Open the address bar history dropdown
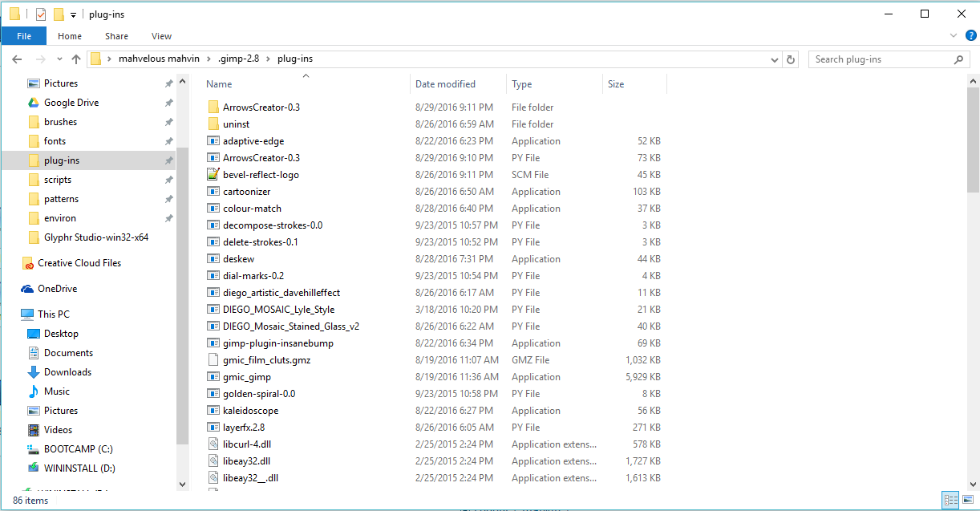 [x=774, y=59]
